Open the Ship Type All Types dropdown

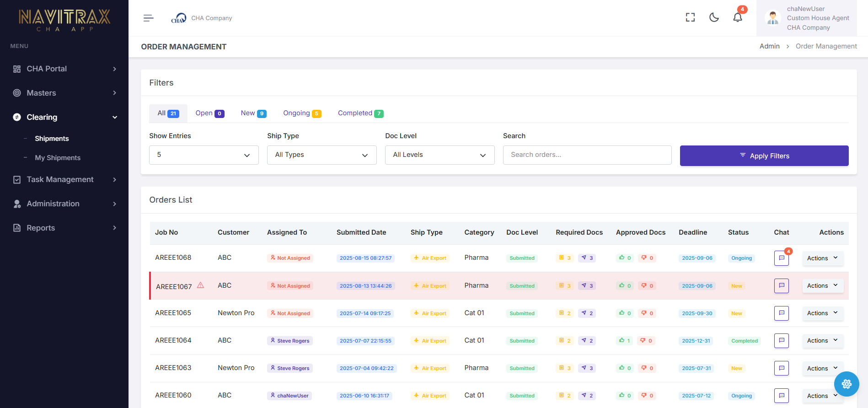click(321, 155)
